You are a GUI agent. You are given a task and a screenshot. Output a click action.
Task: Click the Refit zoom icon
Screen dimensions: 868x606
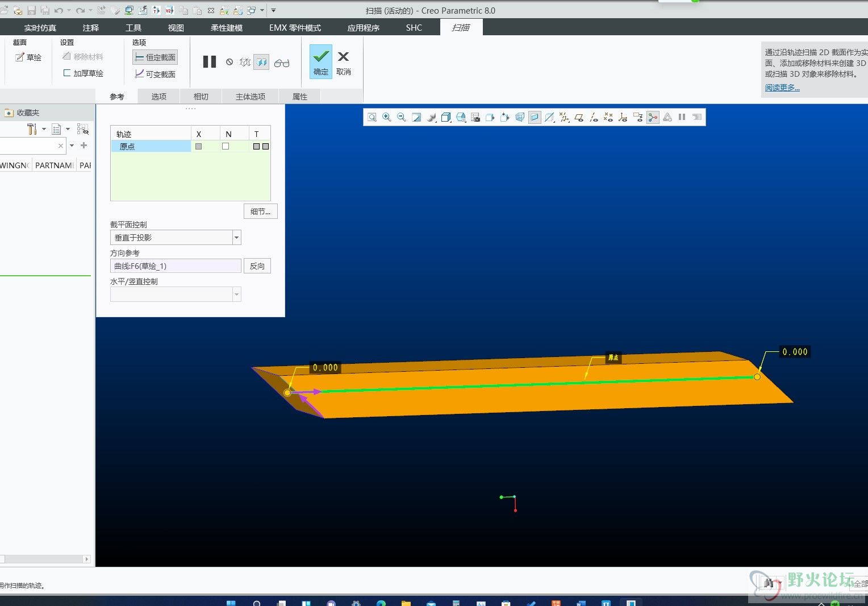[x=372, y=117]
